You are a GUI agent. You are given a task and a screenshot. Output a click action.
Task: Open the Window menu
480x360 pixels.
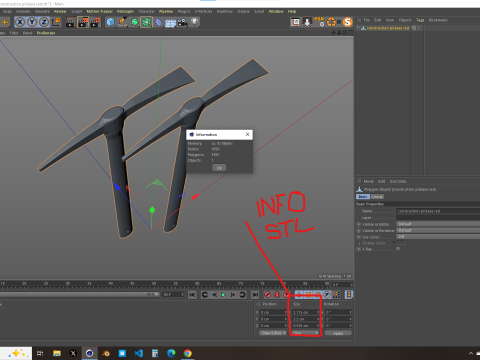276,11
